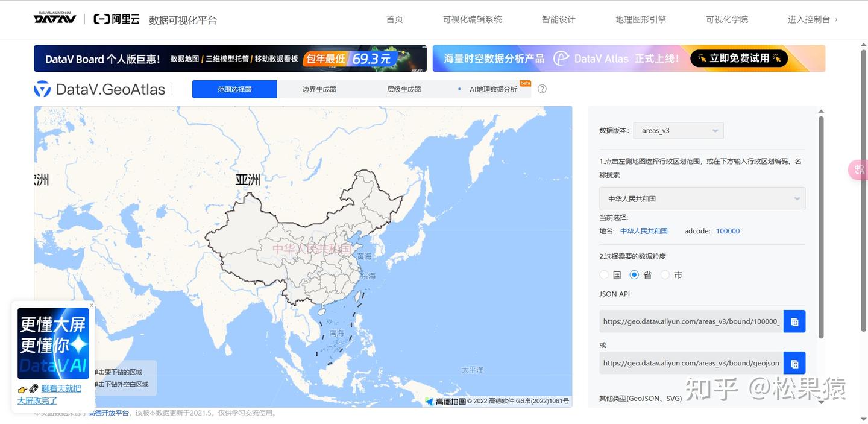Click the 高德地图 logo on the map

pyautogui.click(x=445, y=400)
